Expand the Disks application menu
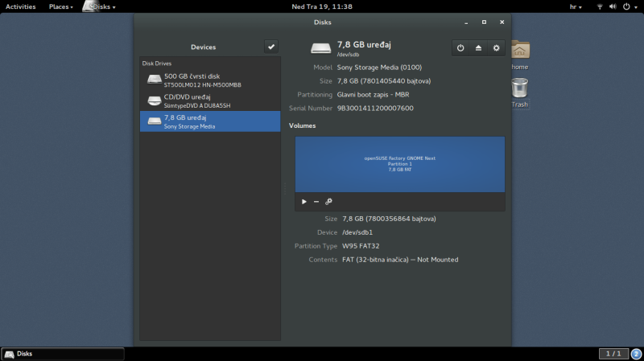 [x=101, y=6]
